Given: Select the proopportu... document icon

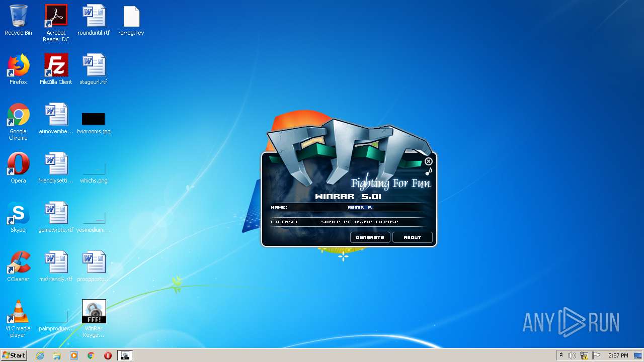Looking at the screenshot, I should [94, 266].
